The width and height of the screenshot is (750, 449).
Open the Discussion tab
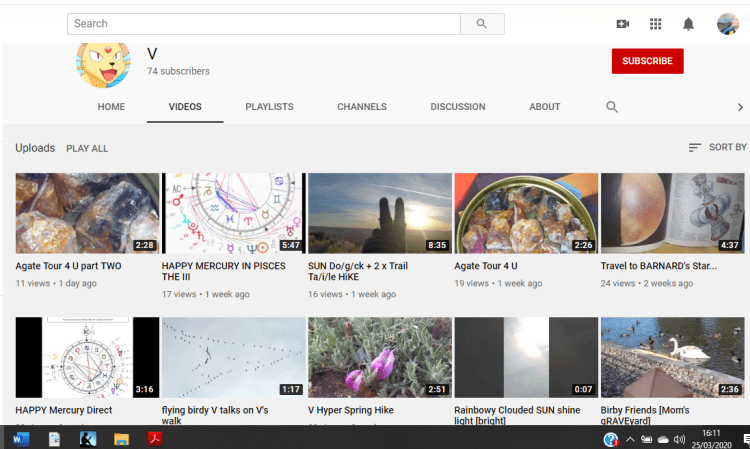click(458, 107)
